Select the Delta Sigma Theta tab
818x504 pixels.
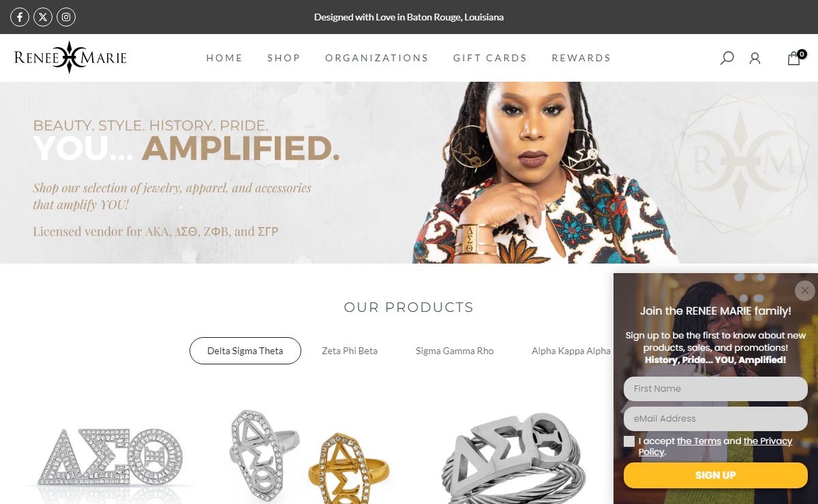tap(245, 351)
